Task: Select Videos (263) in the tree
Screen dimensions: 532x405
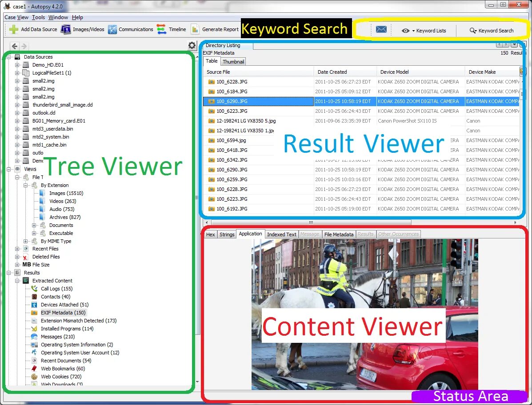Action: (63, 201)
